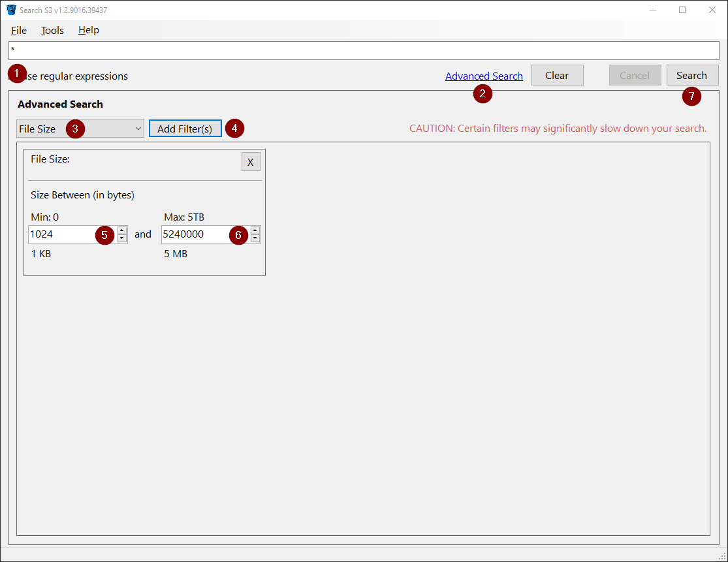The width and height of the screenshot is (728, 562).
Task: Click the 'Min: 0' label
Action: pos(45,217)
